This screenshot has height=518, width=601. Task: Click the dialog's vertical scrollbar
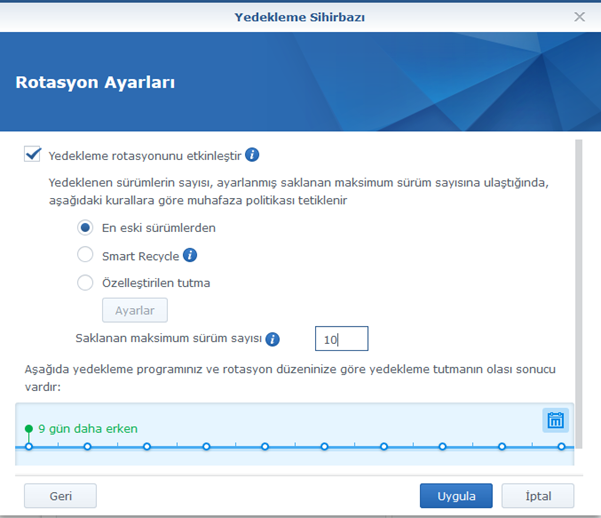pyautogui.click(x=579, y=294)
